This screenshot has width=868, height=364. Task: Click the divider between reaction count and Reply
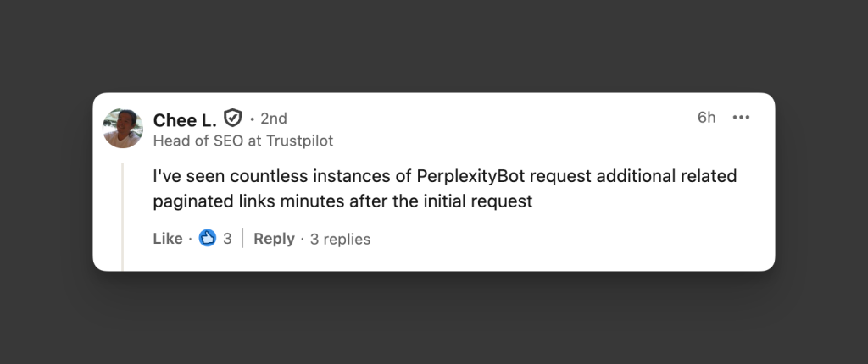point(243,239)
